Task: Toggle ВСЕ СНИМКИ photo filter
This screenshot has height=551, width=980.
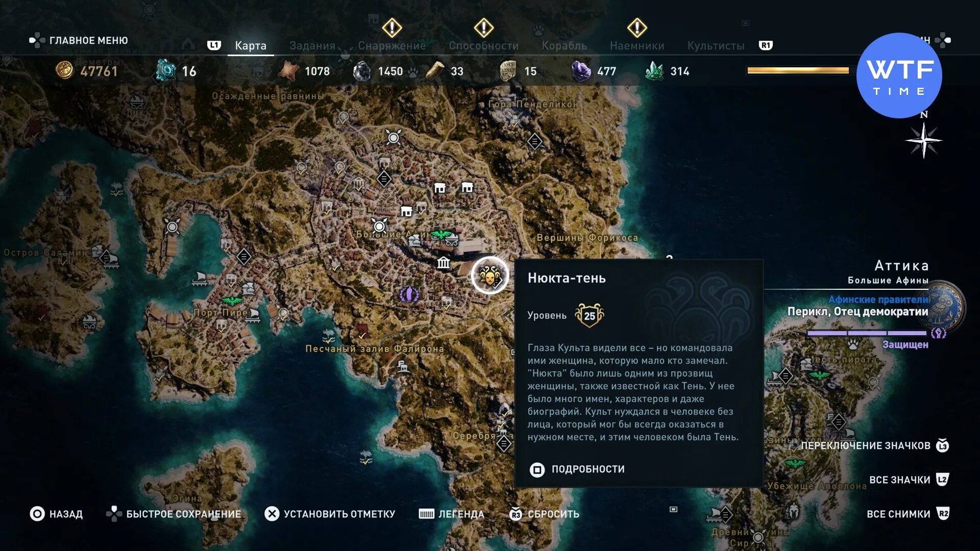Action: click(x=908, y=514)
